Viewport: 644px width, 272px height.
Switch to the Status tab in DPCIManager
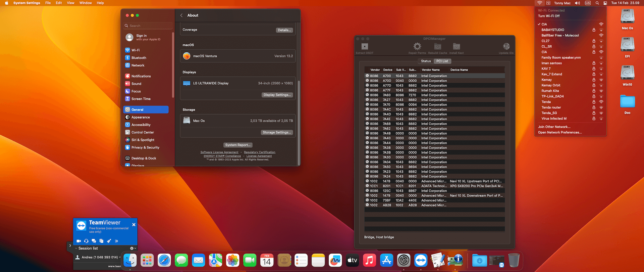[x=426, y=61]
